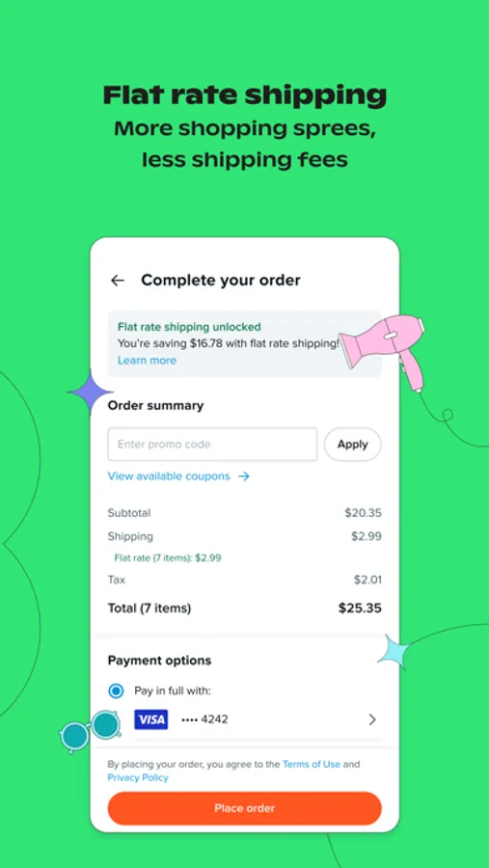Click arrow next to View available coupons
Screen dimensions: 489x868
click(244, 476)
